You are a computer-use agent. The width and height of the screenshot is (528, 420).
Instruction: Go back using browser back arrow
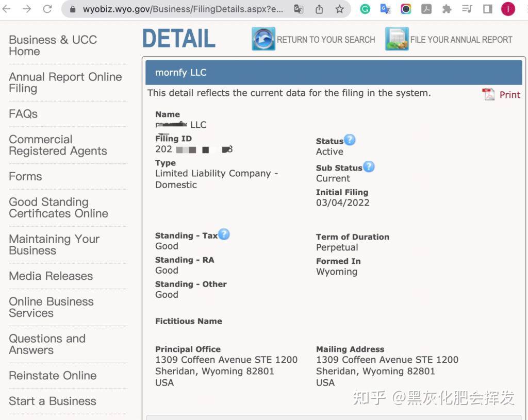[6, 9]
